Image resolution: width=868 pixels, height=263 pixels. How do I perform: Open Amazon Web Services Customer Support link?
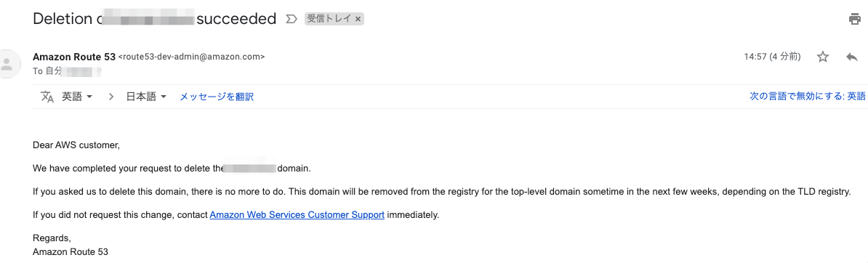pos(297,215)
